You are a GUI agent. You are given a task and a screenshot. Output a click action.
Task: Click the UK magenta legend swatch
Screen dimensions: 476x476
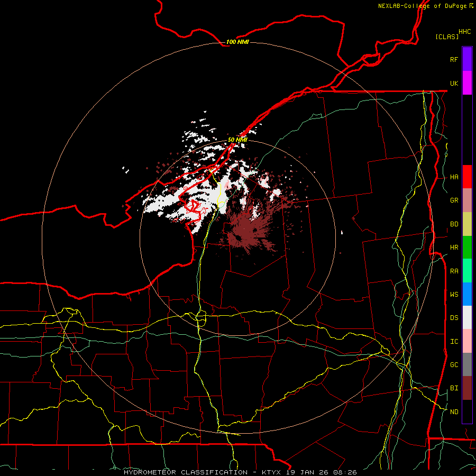pyautogui.click(x=467, y=83)
